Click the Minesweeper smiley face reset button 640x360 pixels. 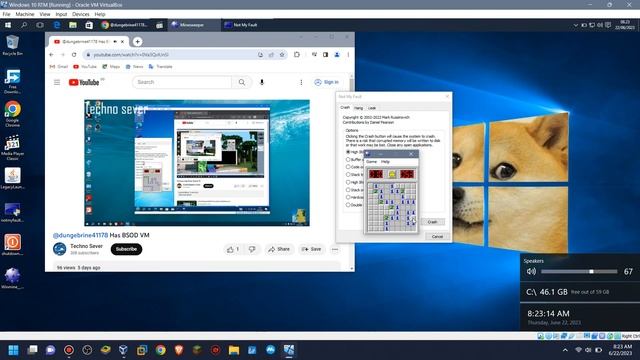[392, 174]
